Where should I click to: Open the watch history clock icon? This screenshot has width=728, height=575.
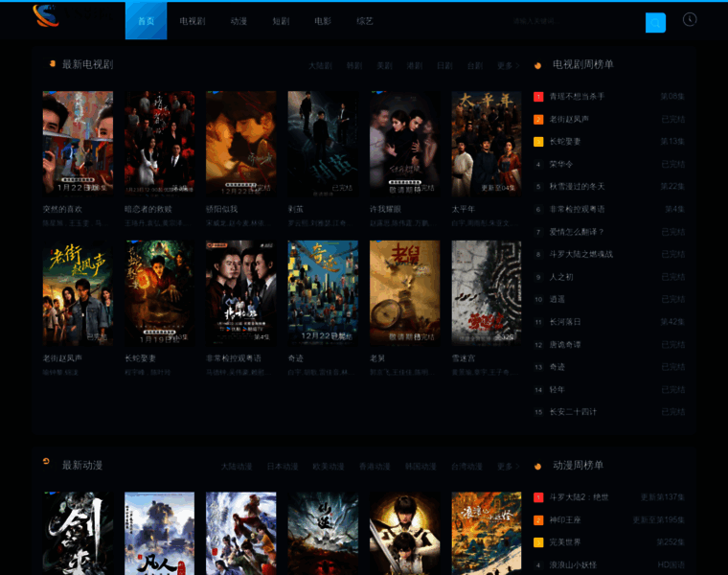click(x=690, y=19)
